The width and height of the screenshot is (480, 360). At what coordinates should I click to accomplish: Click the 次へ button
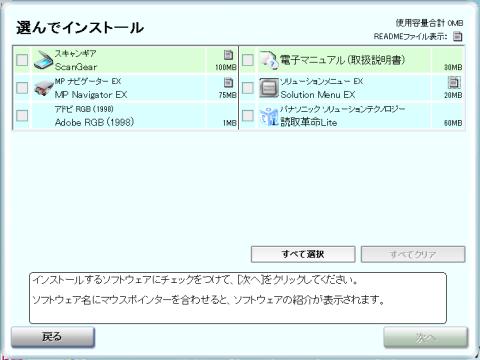point(426,337)
